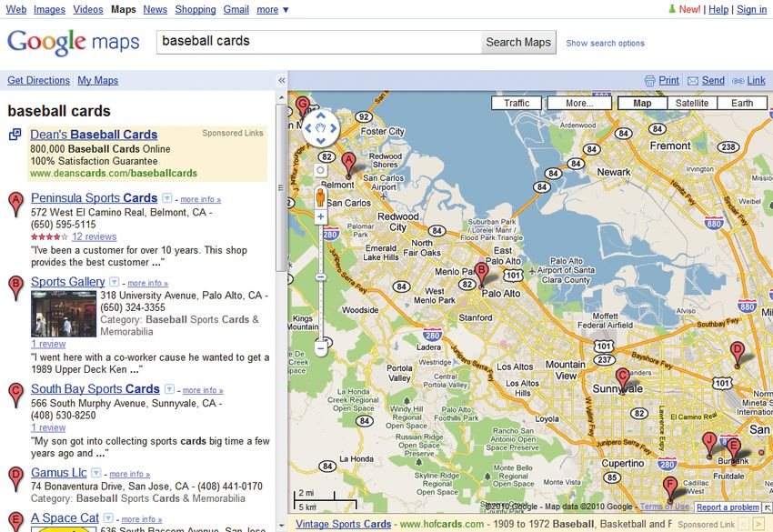Open Get Directions
This screenshot has height=532, width=773.
click(x=38, y=80)
